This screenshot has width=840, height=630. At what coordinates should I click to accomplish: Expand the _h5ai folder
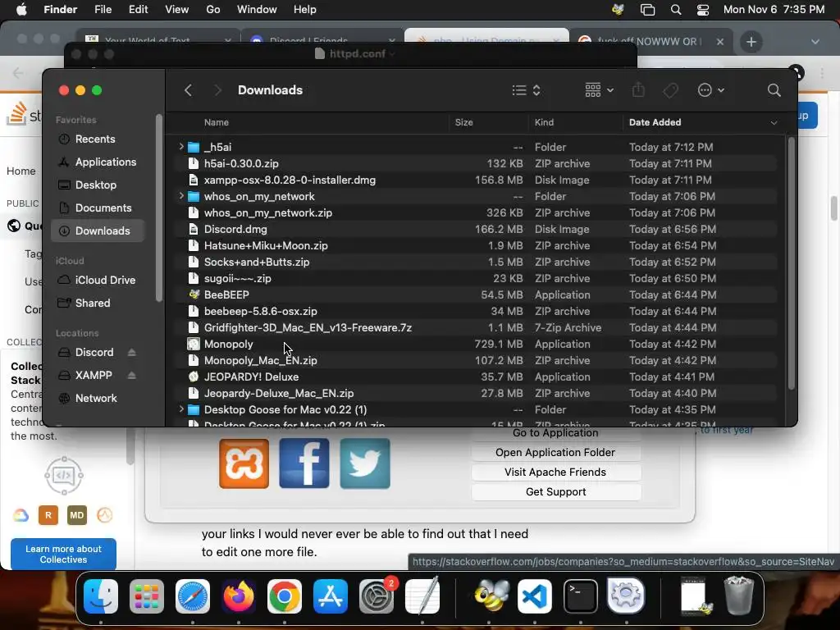181,147
